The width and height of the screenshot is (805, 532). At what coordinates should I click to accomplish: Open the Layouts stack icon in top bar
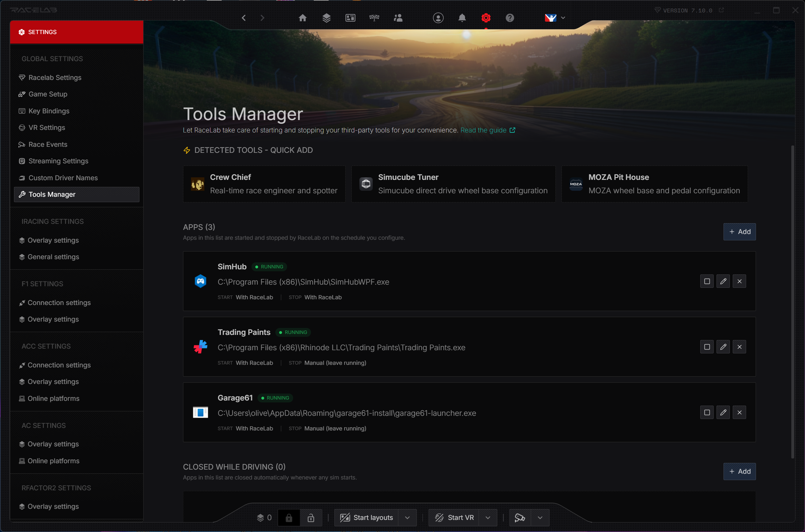coord(326,18)
